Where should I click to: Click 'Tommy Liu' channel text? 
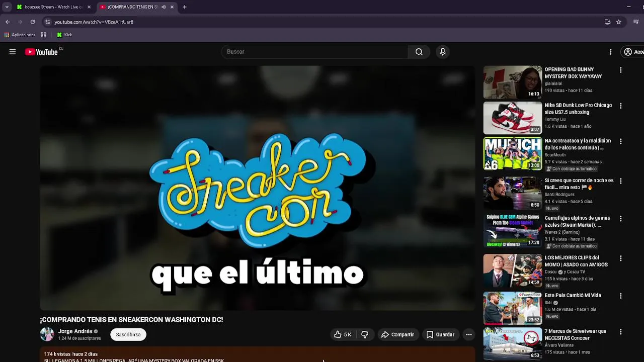[555, 120]
